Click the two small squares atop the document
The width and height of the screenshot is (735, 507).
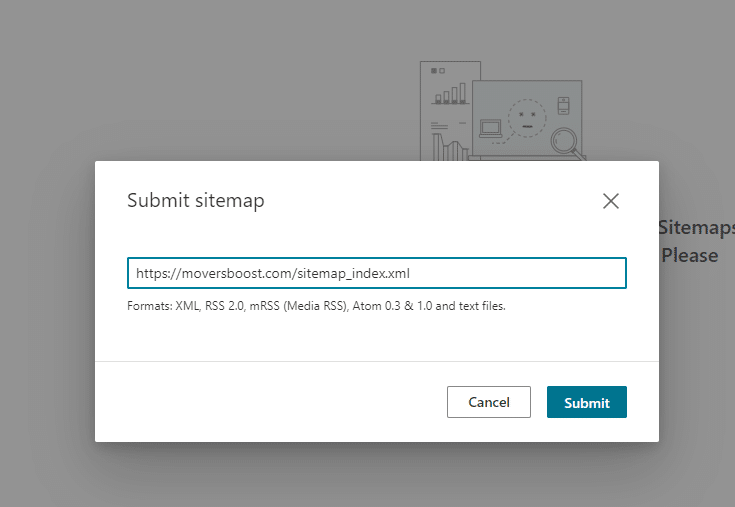click(437, 71)
